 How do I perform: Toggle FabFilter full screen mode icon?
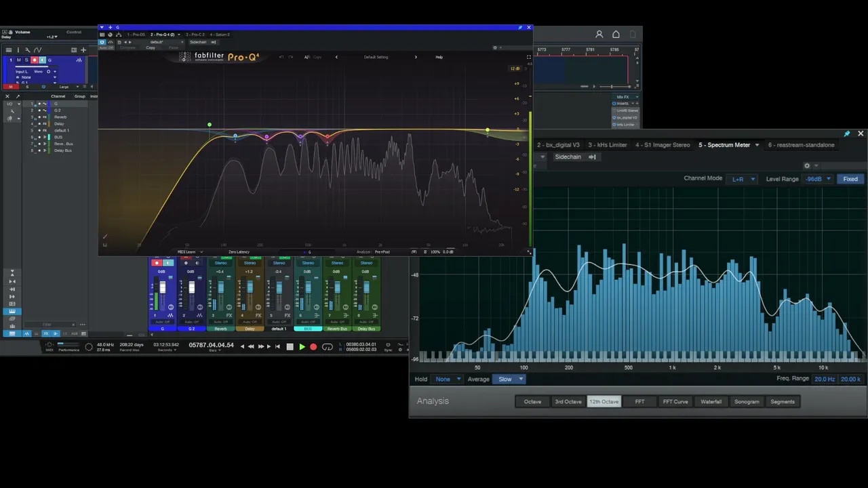tap(529, 57)
